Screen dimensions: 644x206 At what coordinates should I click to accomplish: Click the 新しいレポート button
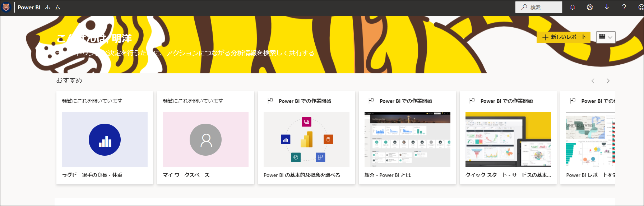click(564, 37)
